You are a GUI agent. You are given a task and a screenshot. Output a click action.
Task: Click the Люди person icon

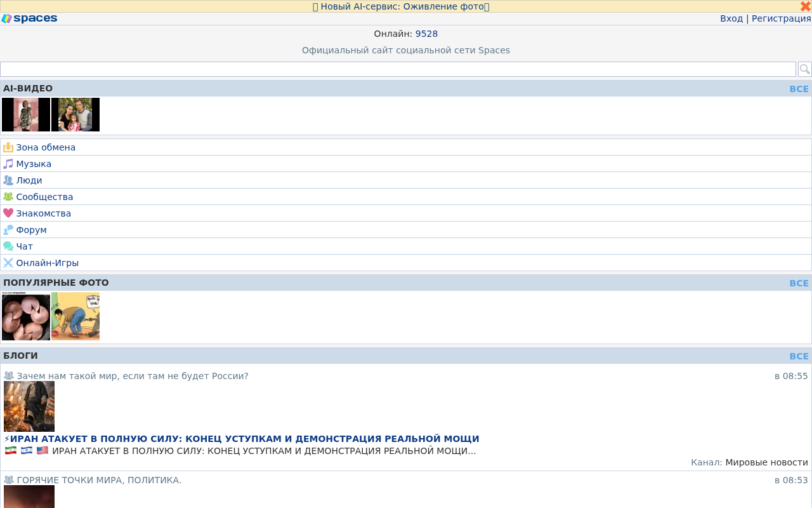pyautogui.click(x=8, y=180)
